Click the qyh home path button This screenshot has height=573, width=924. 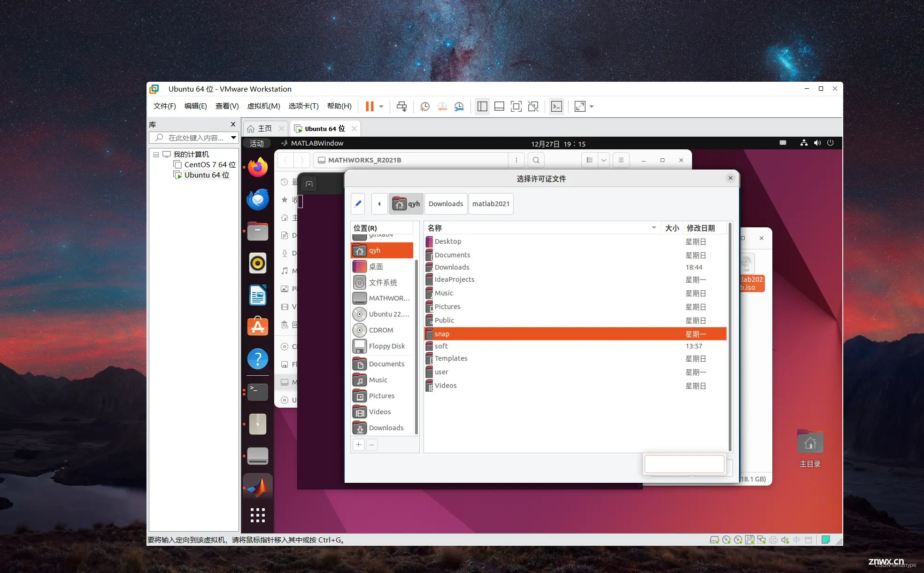pos(406,204)
